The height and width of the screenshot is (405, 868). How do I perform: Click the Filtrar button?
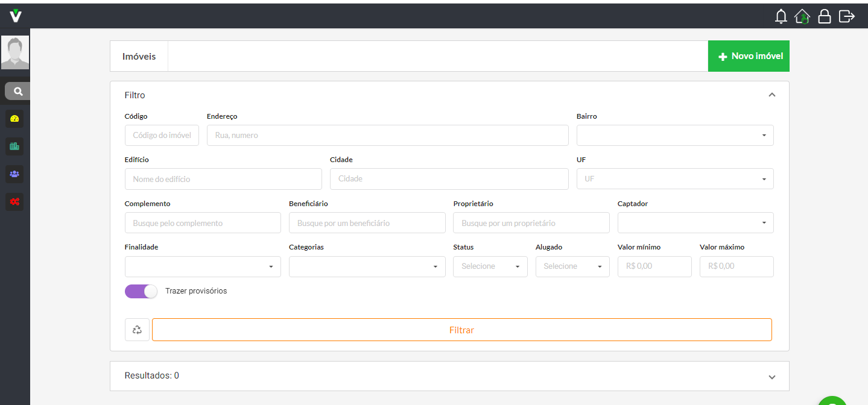point(462,330)
